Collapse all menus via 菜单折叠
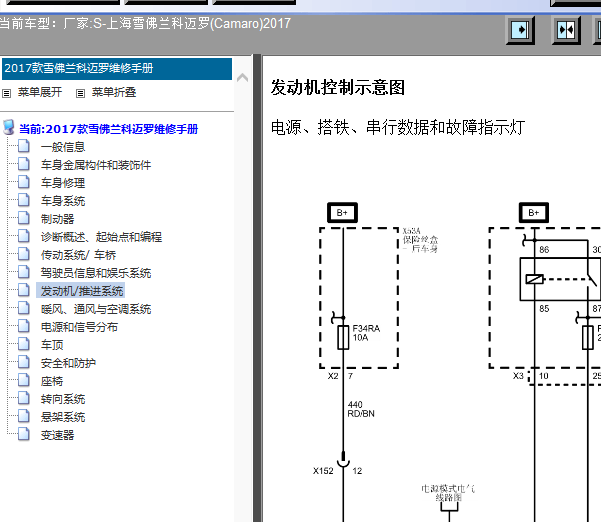601x522 pixels. tap(114, 92)
